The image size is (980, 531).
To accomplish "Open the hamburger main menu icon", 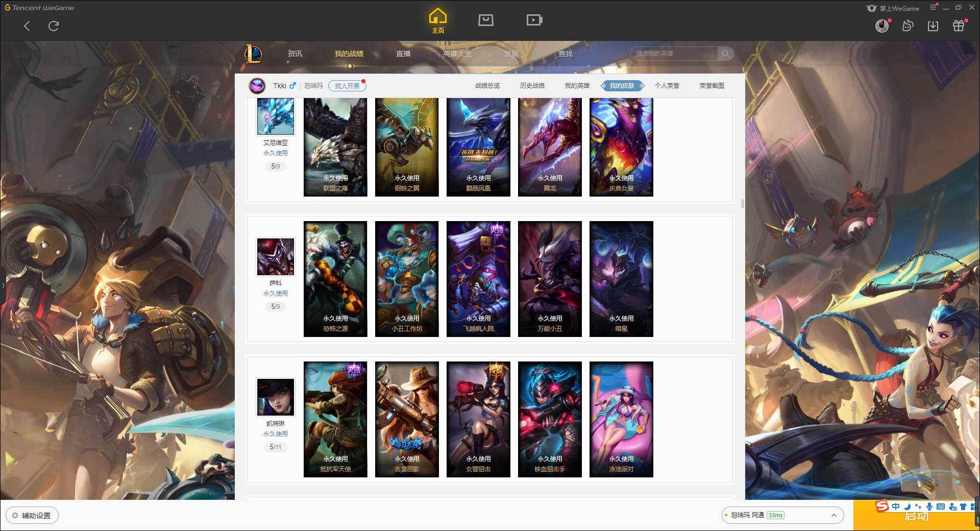I will pyautogui.click(x=933, y=7).
